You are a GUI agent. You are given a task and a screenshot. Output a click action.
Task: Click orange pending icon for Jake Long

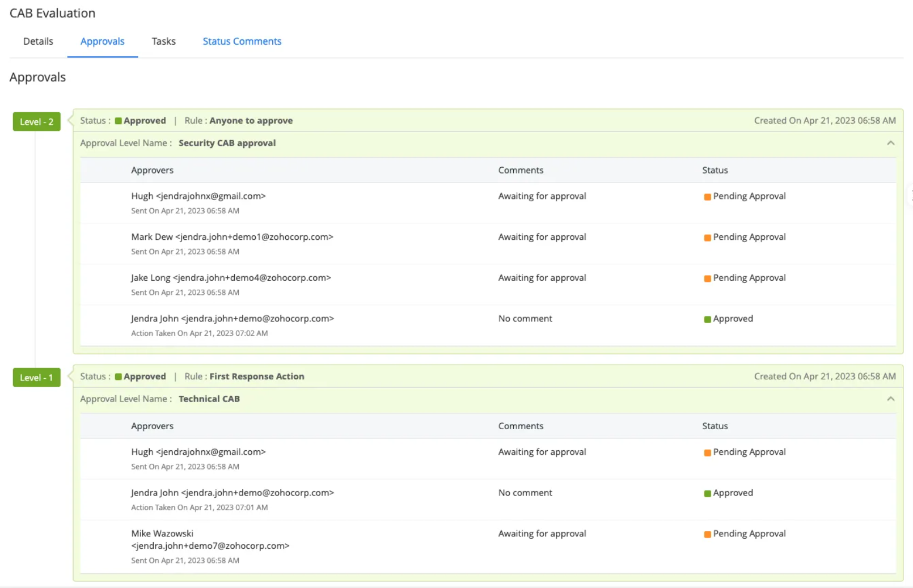[x=707, y=278]
